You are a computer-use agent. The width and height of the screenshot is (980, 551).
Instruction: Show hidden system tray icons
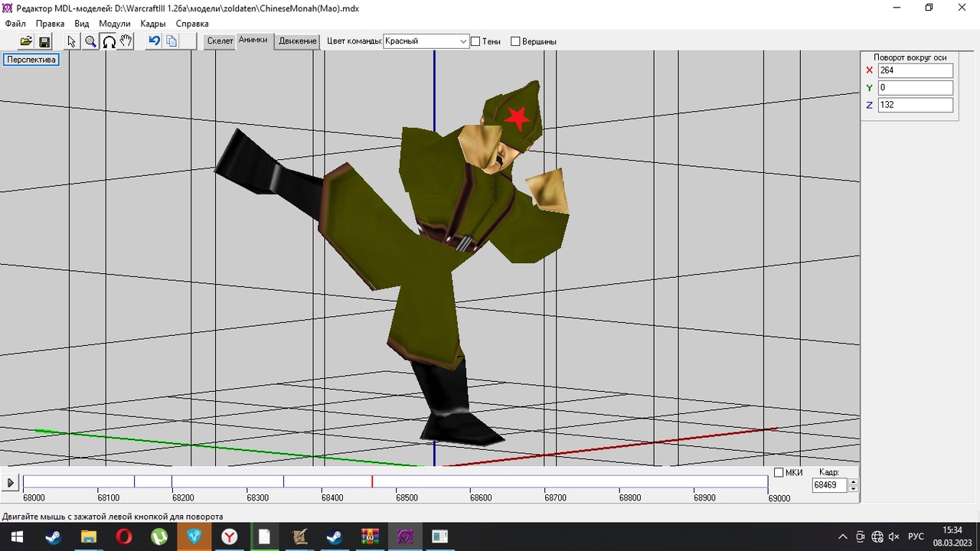(843, 536)
